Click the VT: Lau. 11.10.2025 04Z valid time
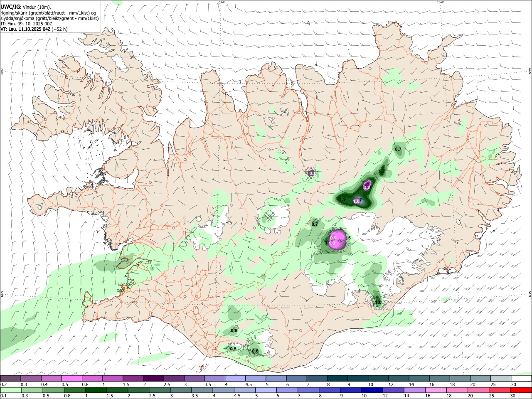 [x=25, y=29]
